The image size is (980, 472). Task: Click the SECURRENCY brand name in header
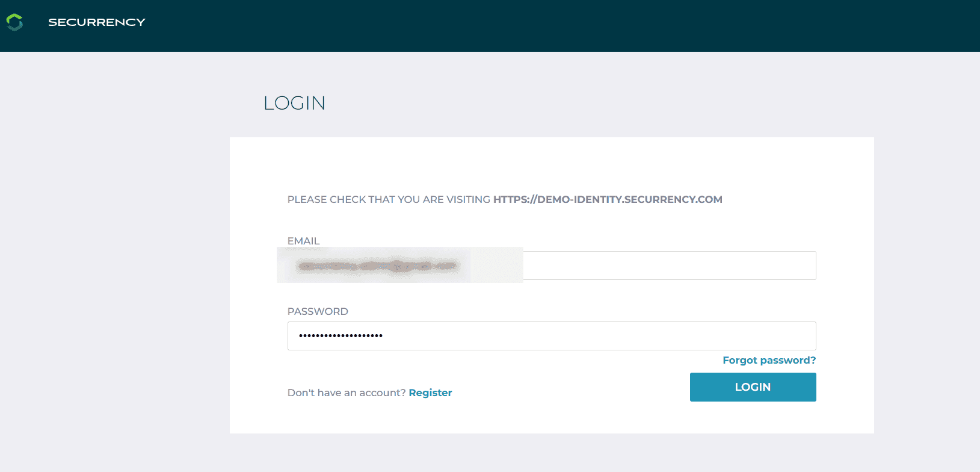97,22
